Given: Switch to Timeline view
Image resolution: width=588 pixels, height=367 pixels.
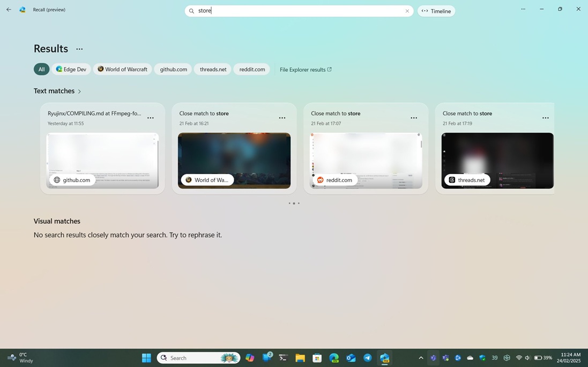Looking at the screenshot, I should tap(436, 11).
